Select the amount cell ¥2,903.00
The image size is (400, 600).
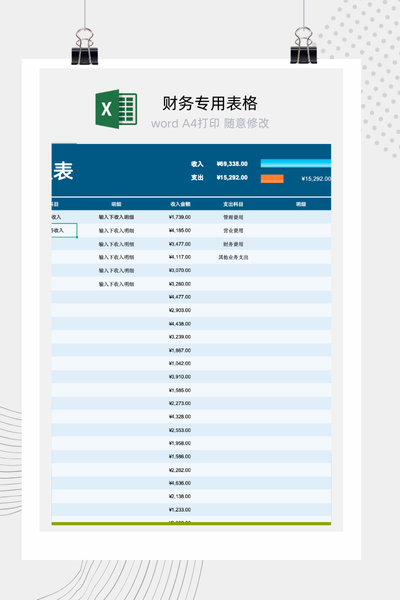click(x=180, y=310)
